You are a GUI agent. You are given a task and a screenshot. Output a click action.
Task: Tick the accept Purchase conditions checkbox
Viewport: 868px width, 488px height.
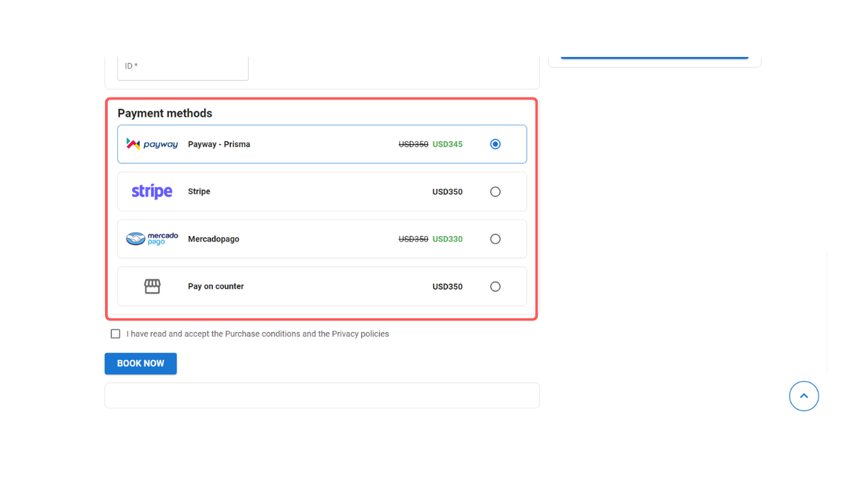click(x=115, y=334)
